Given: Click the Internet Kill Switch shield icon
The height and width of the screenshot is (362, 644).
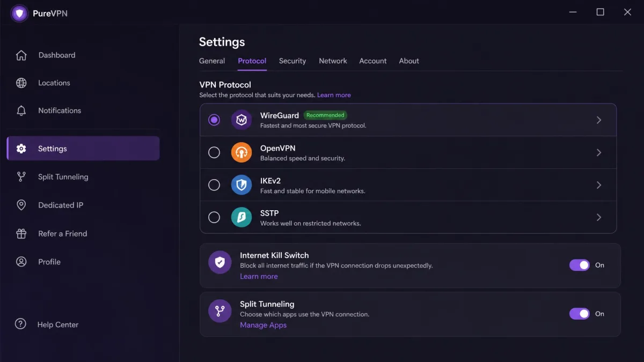Looking at the screenshot, I should click(219, 262).
